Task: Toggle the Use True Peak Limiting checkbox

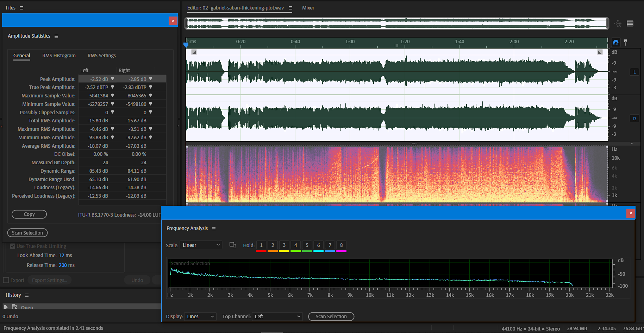Action: tap(12, 246)
